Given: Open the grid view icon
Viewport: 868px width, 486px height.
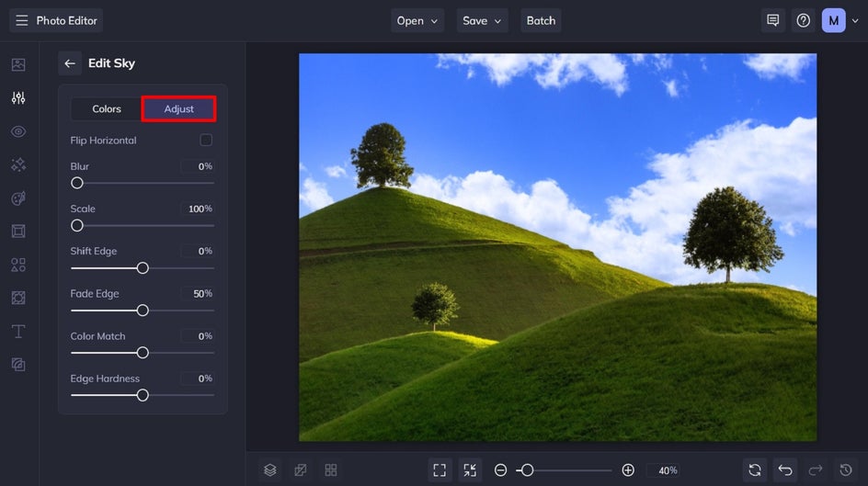Looking at the screenshot, I should coord(331,470).
